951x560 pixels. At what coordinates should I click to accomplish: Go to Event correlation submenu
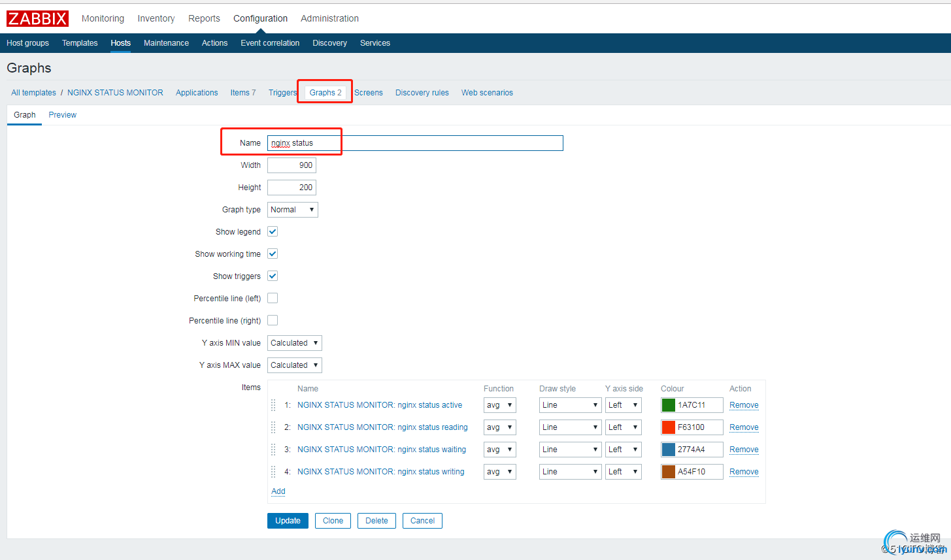pos(270,43)
